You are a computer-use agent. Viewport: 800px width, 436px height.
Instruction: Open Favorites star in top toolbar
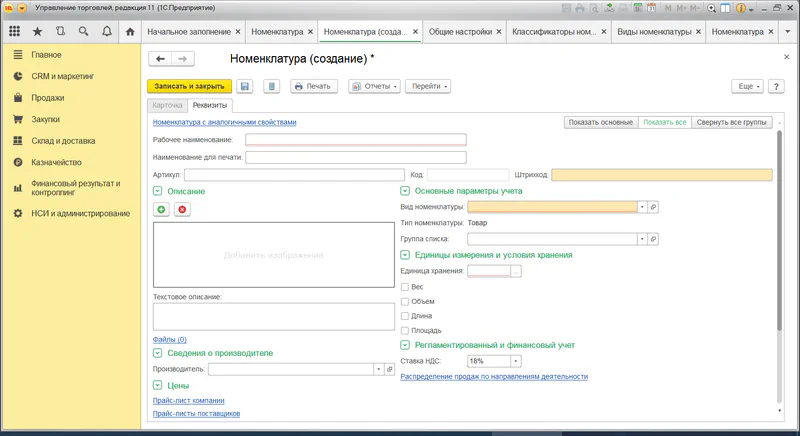(x=38, y=31)
